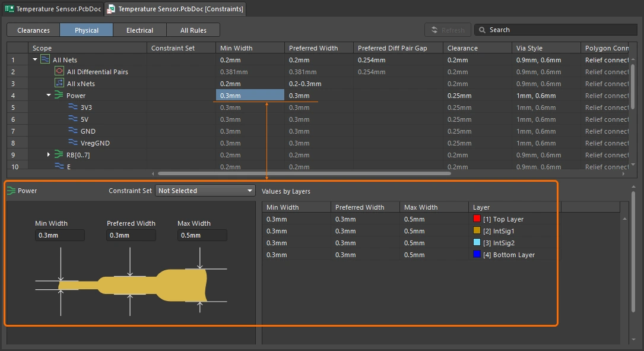Click the 5V net icon
644x351 pixels.
click(72, 119)
